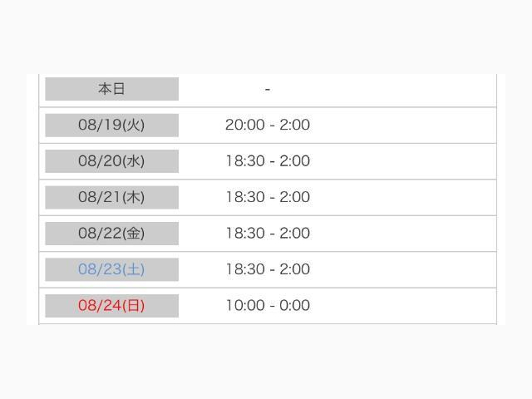The height and width of the screenshot is (399, 532).
Task: Click empty area of 08/19 row
Action: pyautogui.click(x=404, y=126)
